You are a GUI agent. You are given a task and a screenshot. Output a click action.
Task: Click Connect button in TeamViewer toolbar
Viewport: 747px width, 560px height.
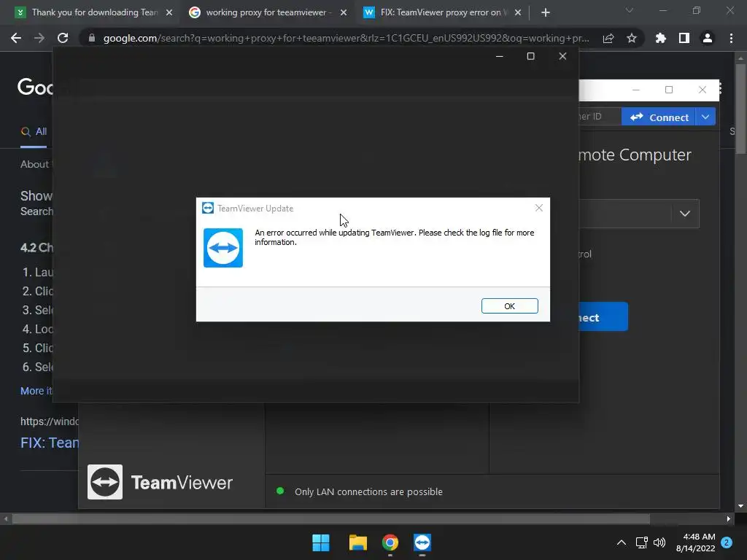tap(659, 117)
